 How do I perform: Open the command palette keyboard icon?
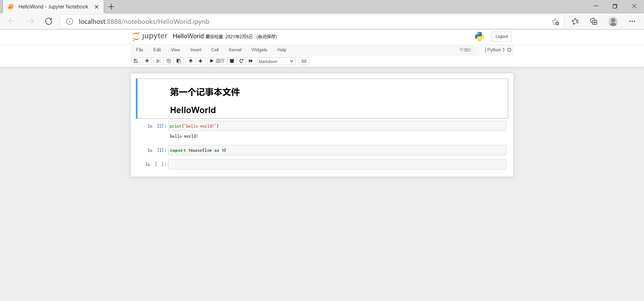[x=304, y=61]
